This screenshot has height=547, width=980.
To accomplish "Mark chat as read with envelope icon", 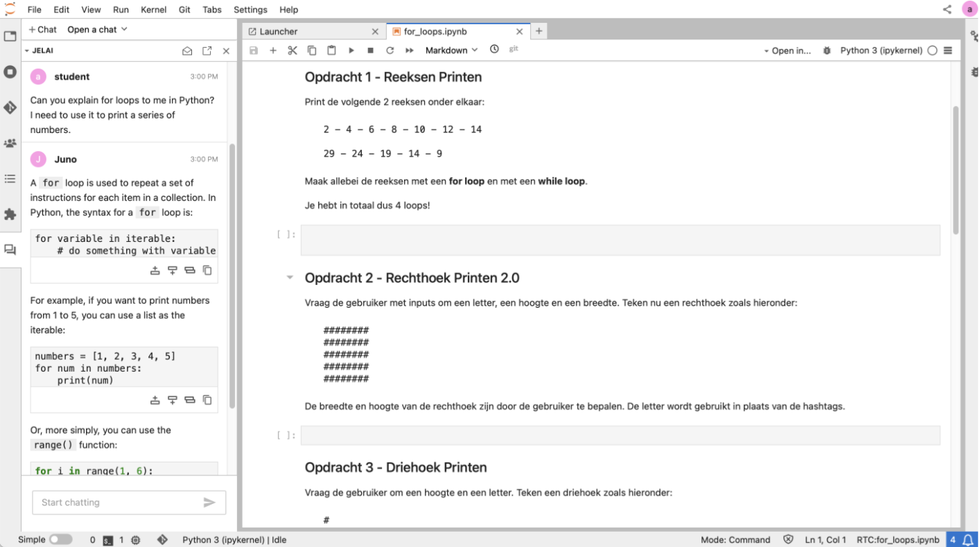I will pyautogui.click(x=187, y=51).
